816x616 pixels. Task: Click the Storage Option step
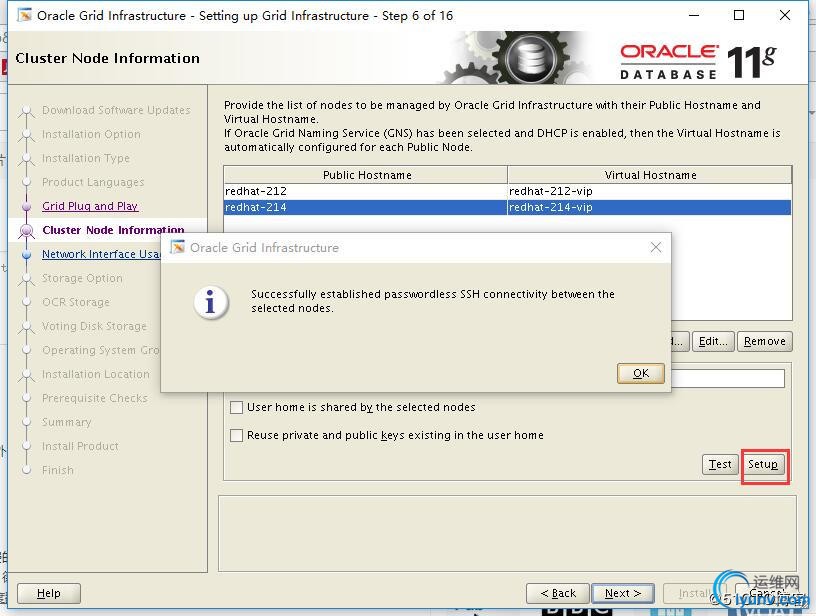pos(82,278)
